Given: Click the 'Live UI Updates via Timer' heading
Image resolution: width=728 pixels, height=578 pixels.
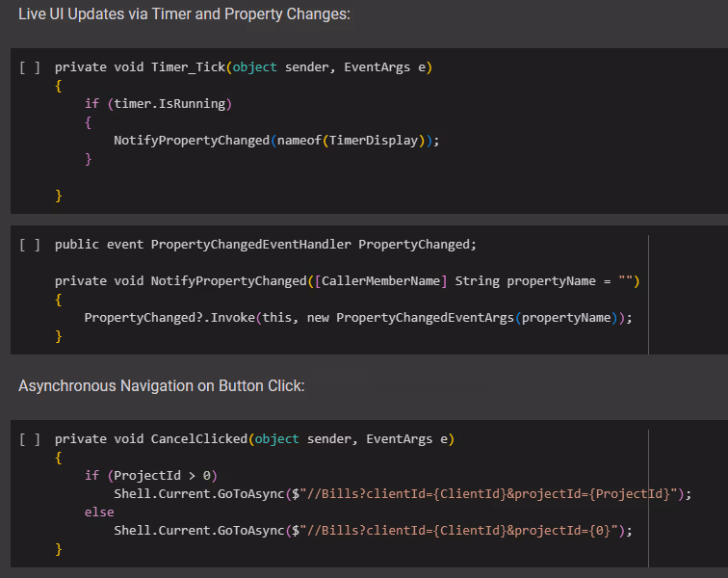Looking at the screenshot, I should [x=185, y=14].
